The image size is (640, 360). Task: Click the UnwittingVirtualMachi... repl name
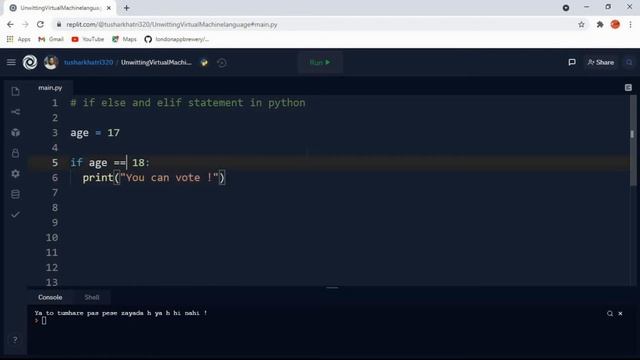pos(156,62)
